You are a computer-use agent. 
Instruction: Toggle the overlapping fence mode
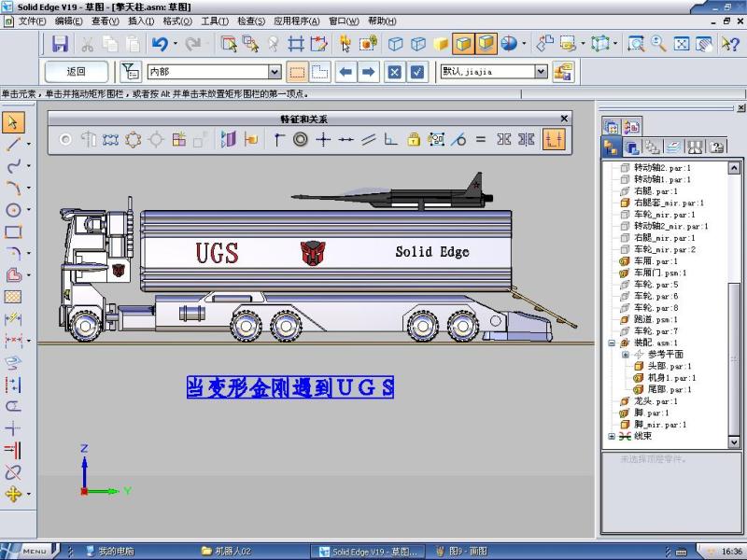click(319, 72)
